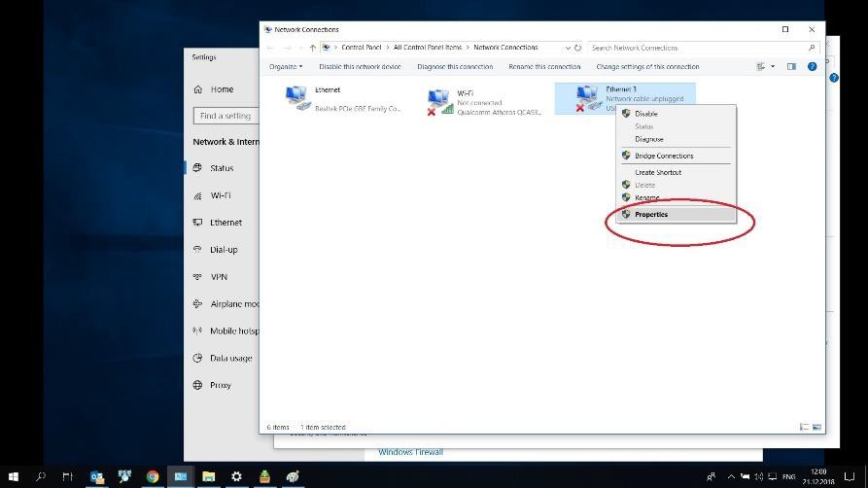Image resolution: width=868 pixels, height=488 pixels.
Task: Go up one folder level arrow
Action: pos(313,48)
